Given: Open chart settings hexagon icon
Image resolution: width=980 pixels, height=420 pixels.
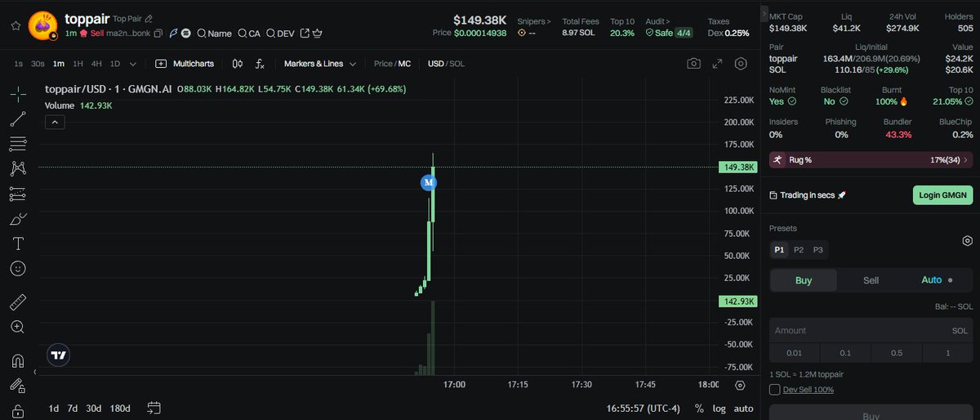Looking at the screenshot, I should 741,64.
